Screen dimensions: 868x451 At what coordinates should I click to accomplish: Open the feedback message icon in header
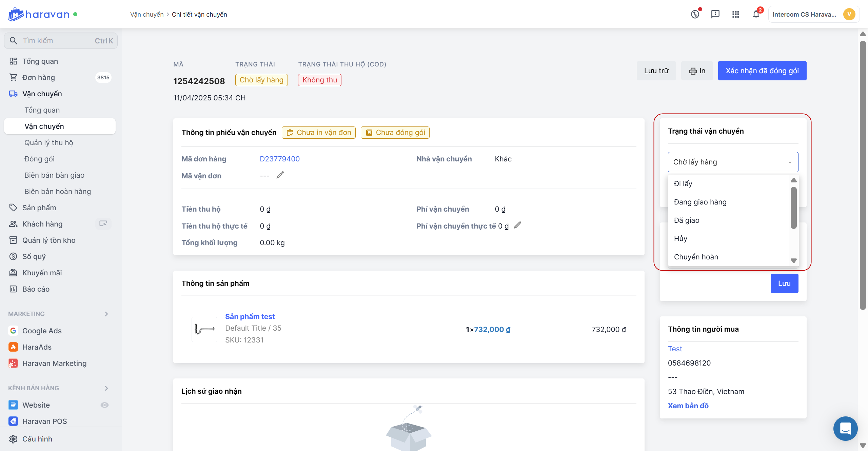click(715, 14)
